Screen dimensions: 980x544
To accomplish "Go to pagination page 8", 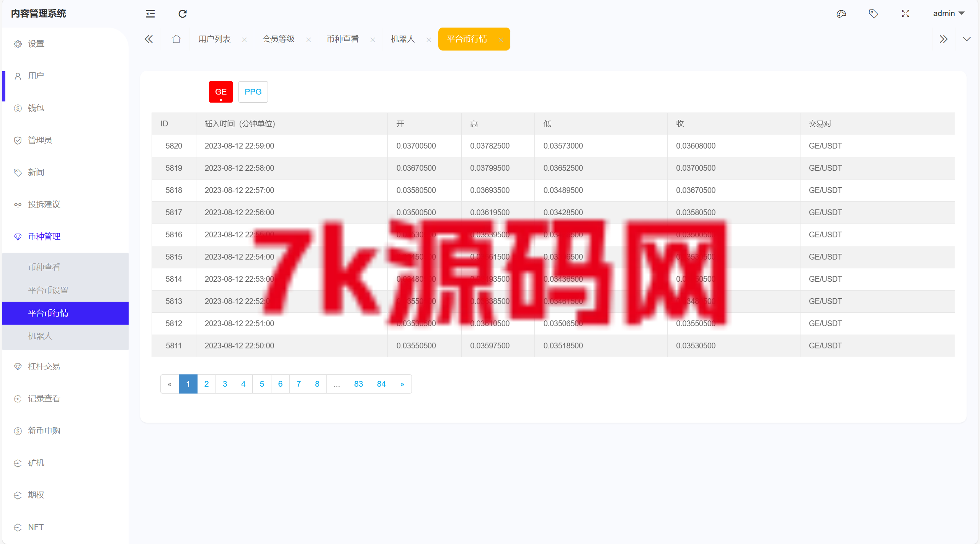I will [317, 384].
